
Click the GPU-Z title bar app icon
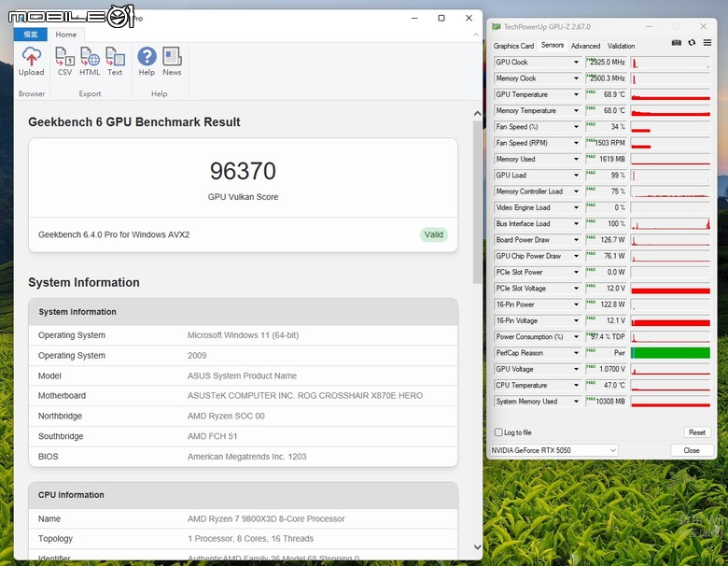tap(497, 26)
